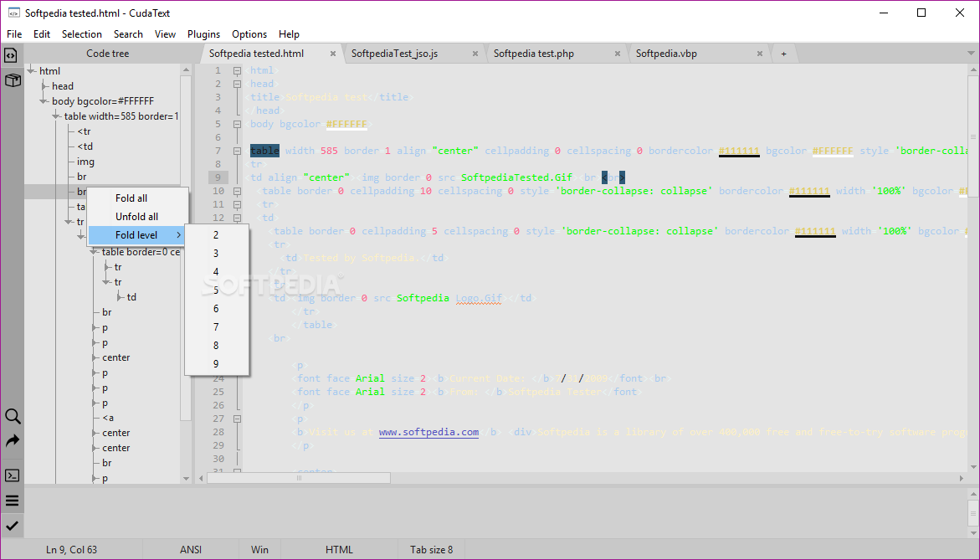Fold the gutter marker on line 5
980x560 pixels.
click(237, 124)
